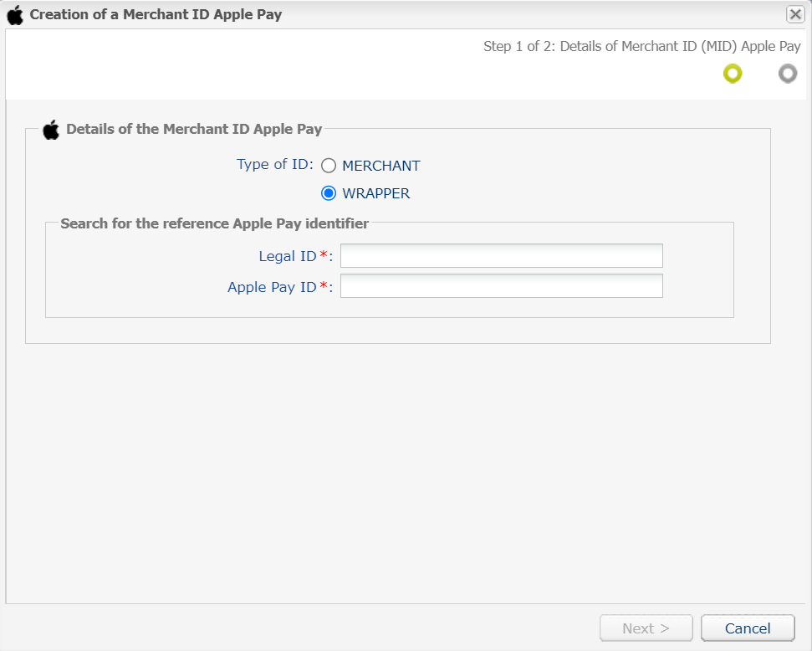Focus the Legal ID input field
This screenshot has height=651, width=812.
point(501,255)
